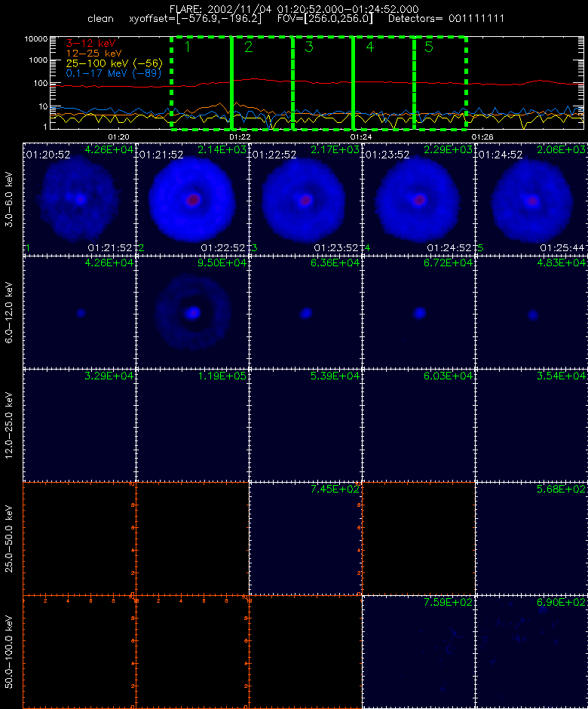
Task: Click the 01:24 time axis label
Action: [x=360, y=137]
